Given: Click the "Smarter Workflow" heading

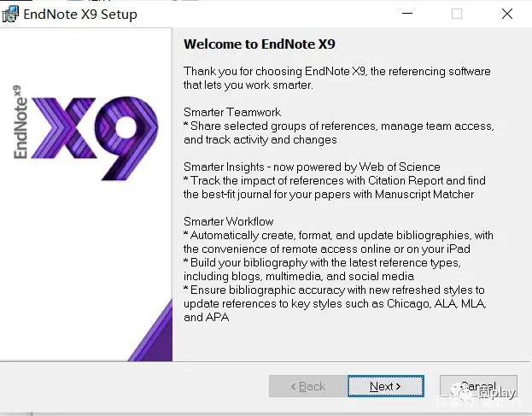Looking at the screenshot, I should tap(229, 221).
